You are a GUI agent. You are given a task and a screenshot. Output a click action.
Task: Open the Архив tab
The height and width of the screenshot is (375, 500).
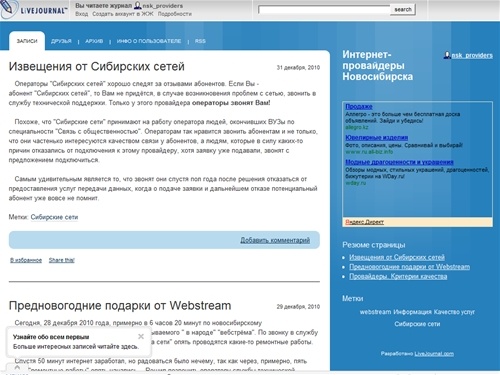(x=94, y=41)
